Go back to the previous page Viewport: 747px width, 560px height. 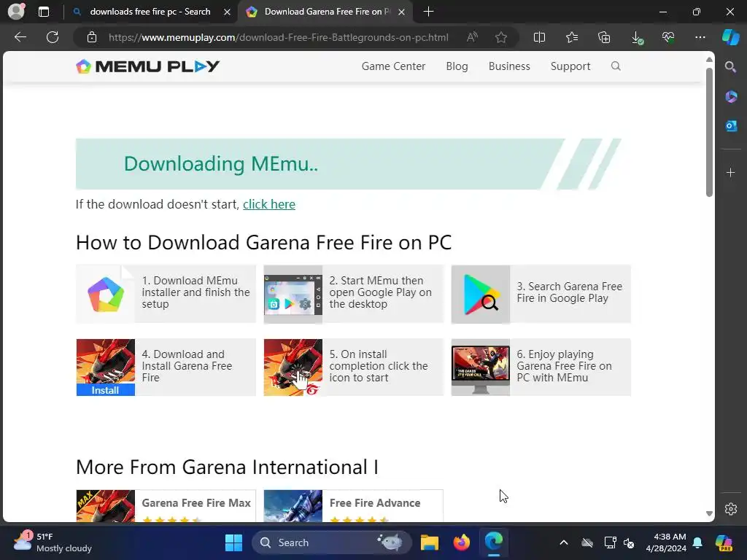20,37
